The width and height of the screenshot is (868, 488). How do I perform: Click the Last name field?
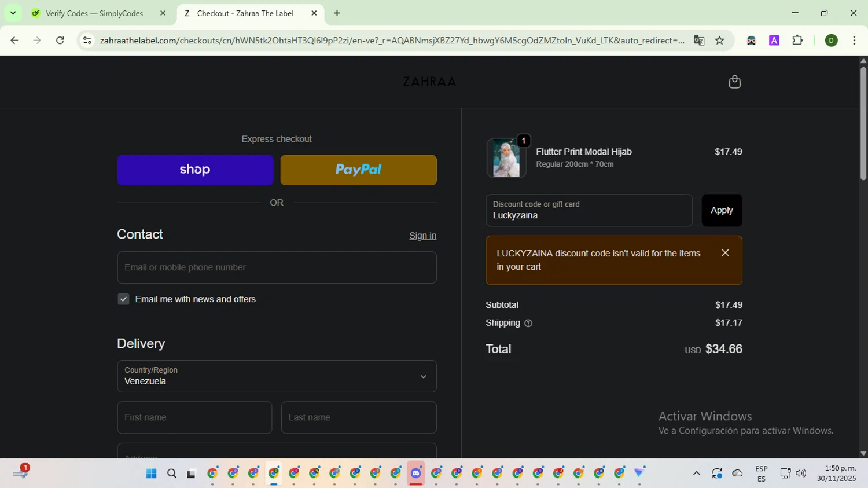(x=359, y=417)
